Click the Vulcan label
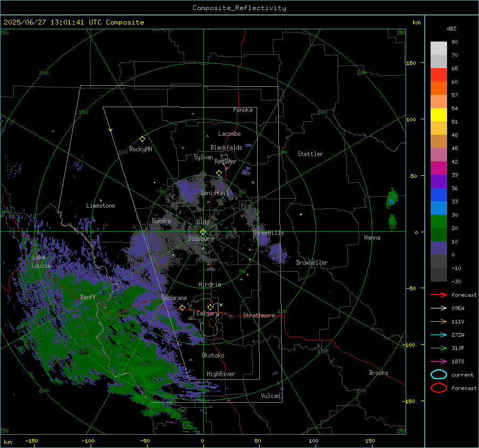 pos(271,396)
